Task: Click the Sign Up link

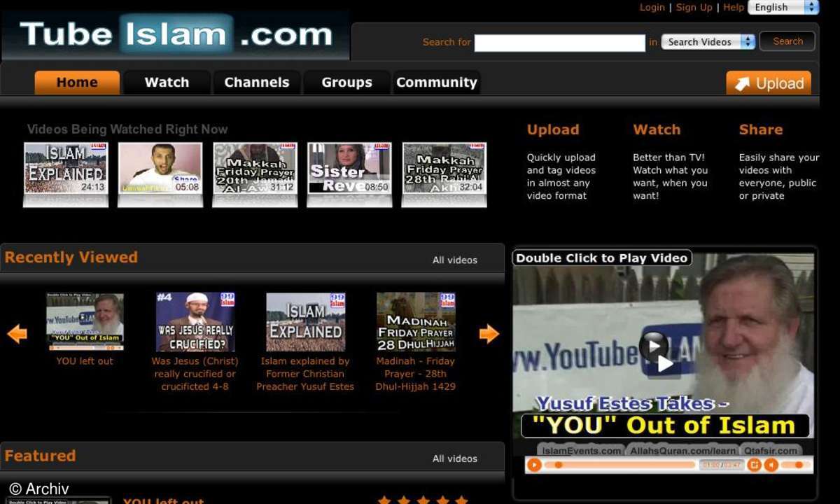Action: coord(694,7)
